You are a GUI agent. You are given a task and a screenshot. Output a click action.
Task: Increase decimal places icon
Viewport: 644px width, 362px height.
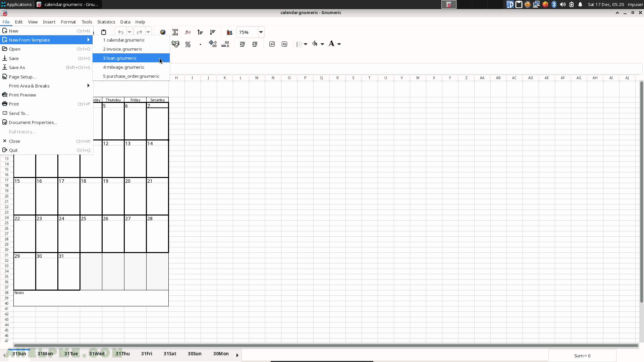click(x=213, y=44)
